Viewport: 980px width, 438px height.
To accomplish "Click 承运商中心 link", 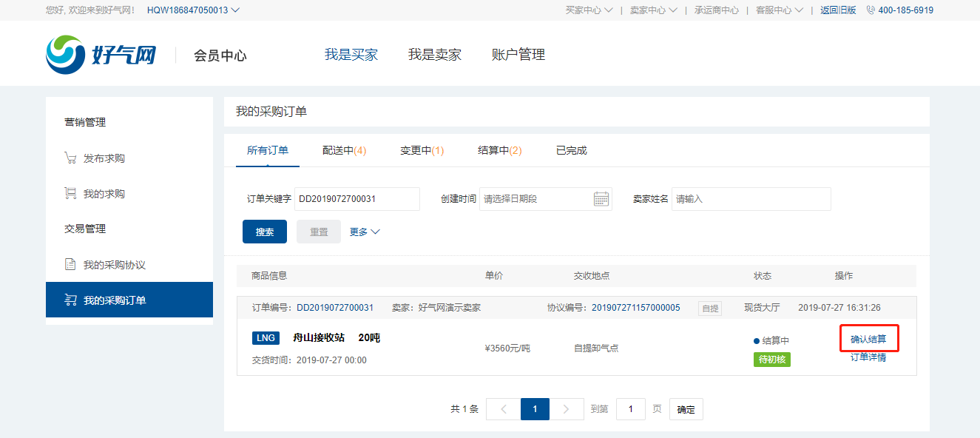I will pos(716,10).
